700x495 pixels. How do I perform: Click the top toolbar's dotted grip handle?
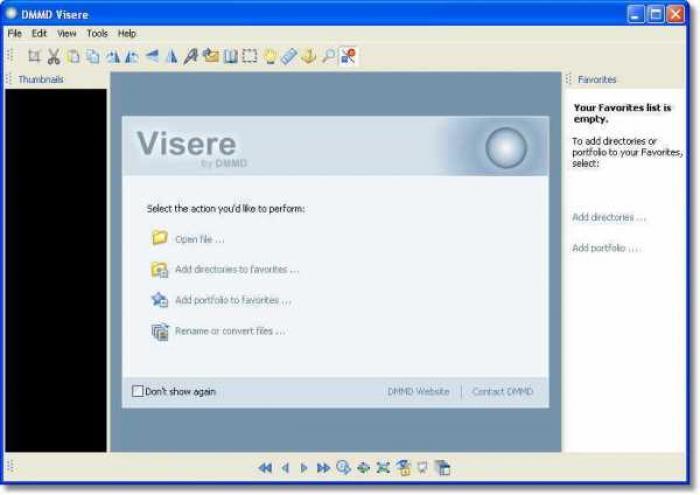pos(10,56)
